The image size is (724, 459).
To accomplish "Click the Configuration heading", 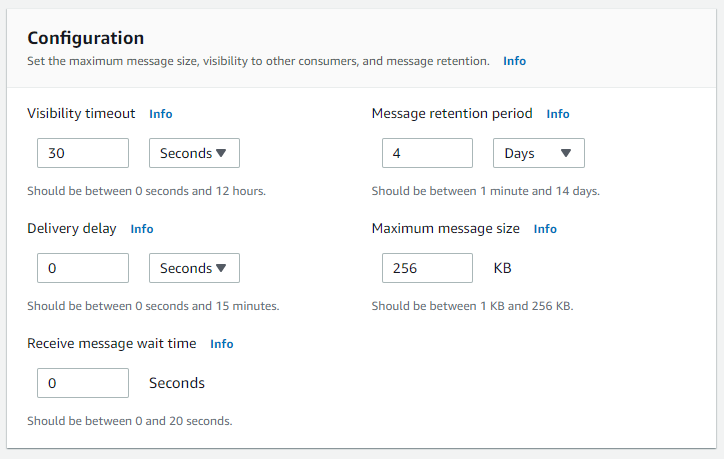I will click(x=86, y=38).
